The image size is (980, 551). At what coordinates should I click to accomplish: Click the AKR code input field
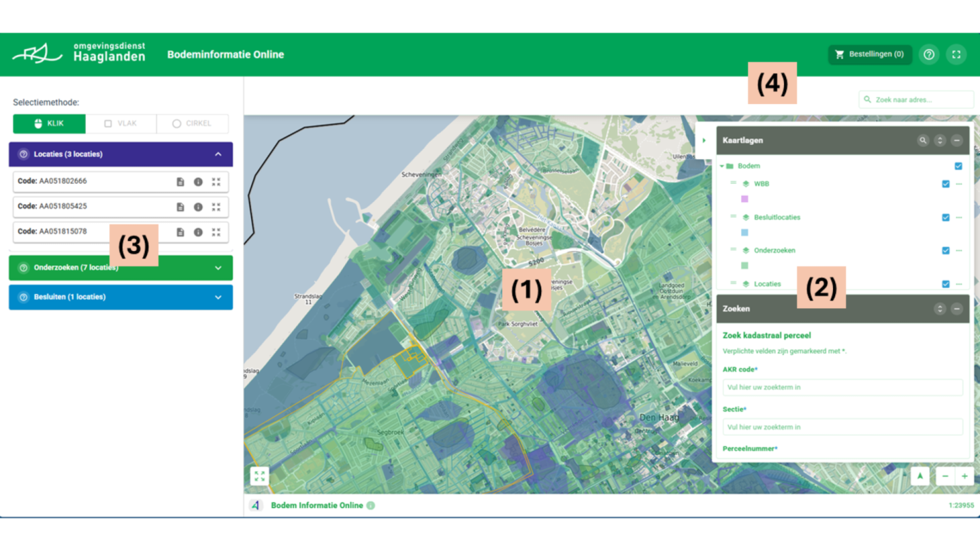(843, 387)
